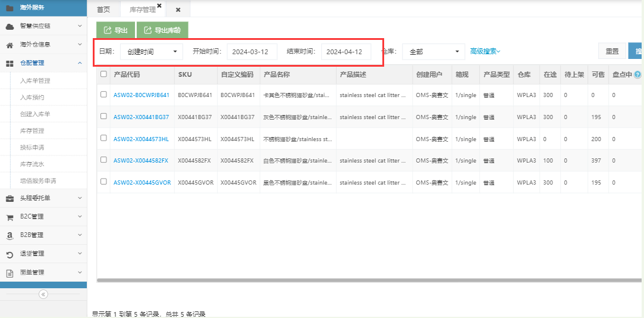Viewport: 644px width, 318px height.
Task: Click the house icon for 海外仓信息
Action: tap(10, 45)
